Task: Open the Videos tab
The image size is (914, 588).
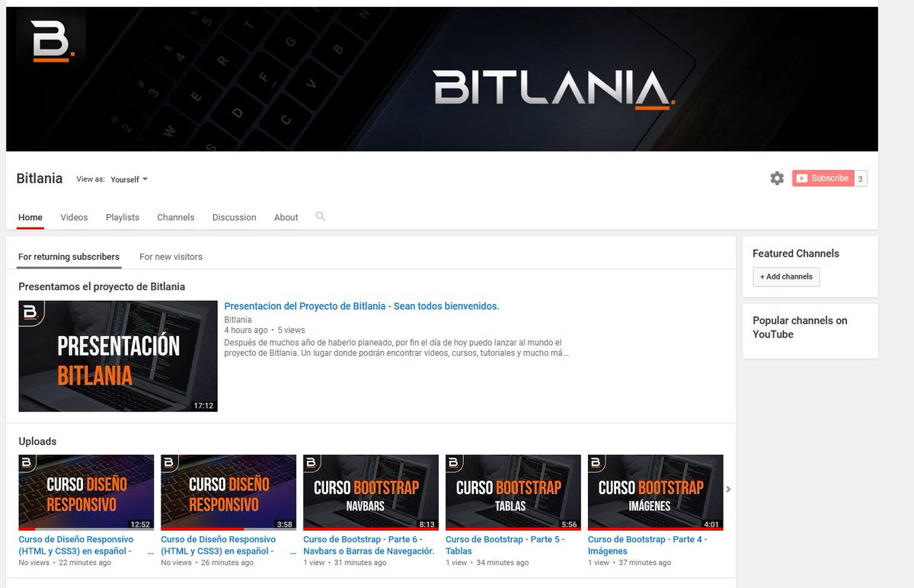Action: tap(74, 217)
